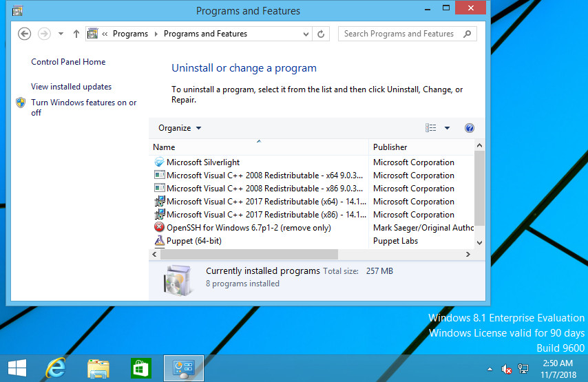The width and height of the screenshot is (588, 382).
Task: Click the Forward navigation arrow
Action: click(44, 34)
